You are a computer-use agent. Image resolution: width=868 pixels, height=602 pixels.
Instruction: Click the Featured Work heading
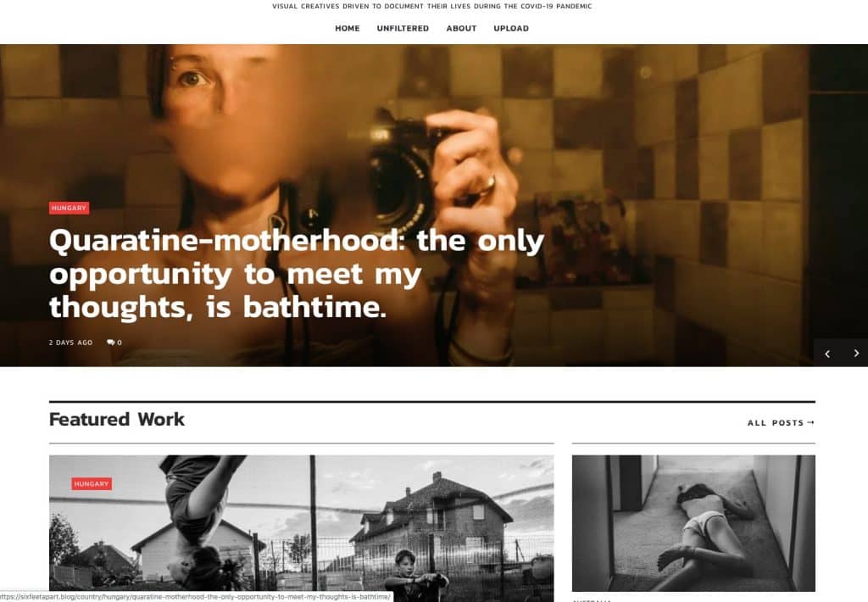point(117,419)
